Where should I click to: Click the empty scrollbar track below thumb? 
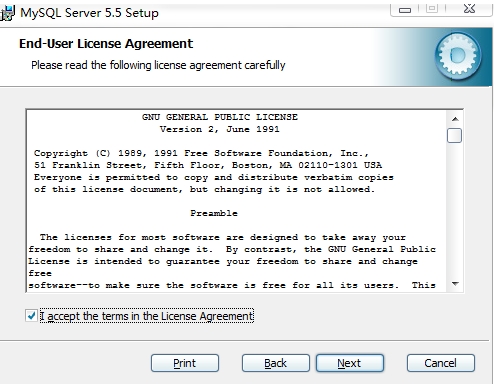pos(455,210)
